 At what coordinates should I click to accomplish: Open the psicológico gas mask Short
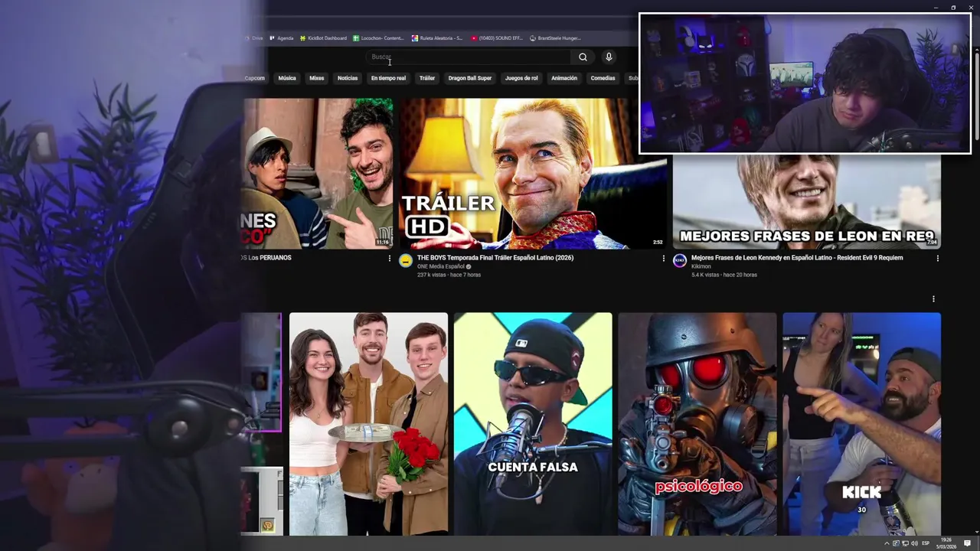point(697,423)
